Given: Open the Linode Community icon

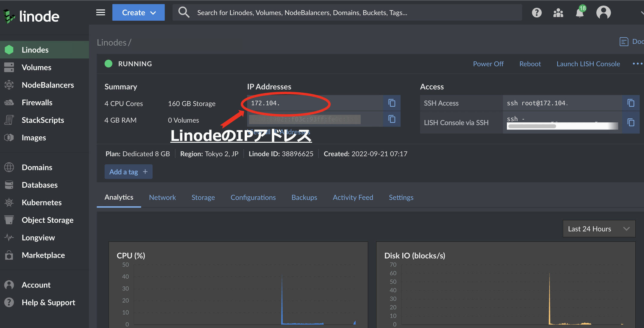Looking at the screenshot, I should [x=558, y=13].
